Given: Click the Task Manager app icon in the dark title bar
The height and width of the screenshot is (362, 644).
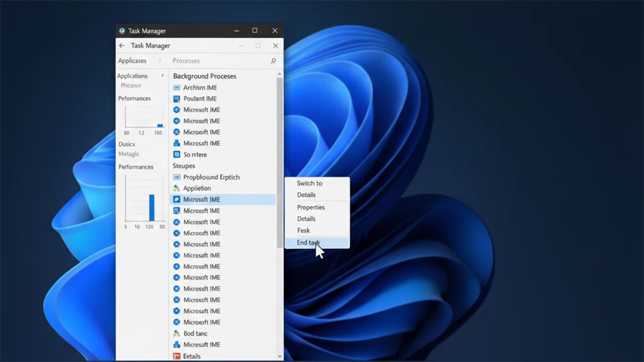Looking at the screenshot, I should [x=122, y=31].
